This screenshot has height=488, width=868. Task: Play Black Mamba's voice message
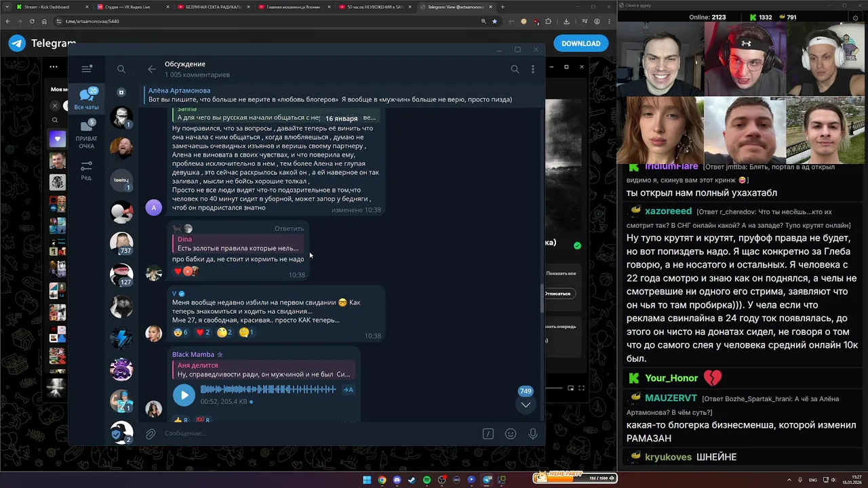(x=184, y=394)
